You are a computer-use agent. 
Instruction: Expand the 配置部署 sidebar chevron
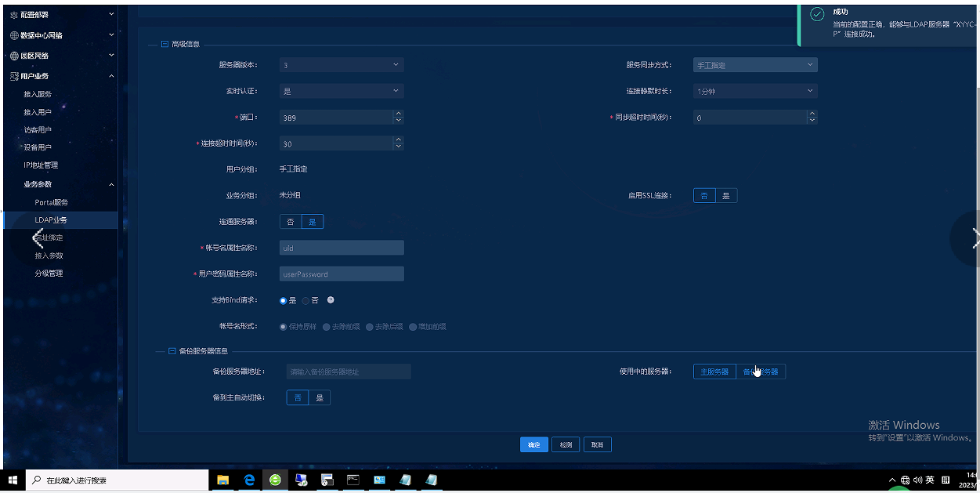coord(111,14)
